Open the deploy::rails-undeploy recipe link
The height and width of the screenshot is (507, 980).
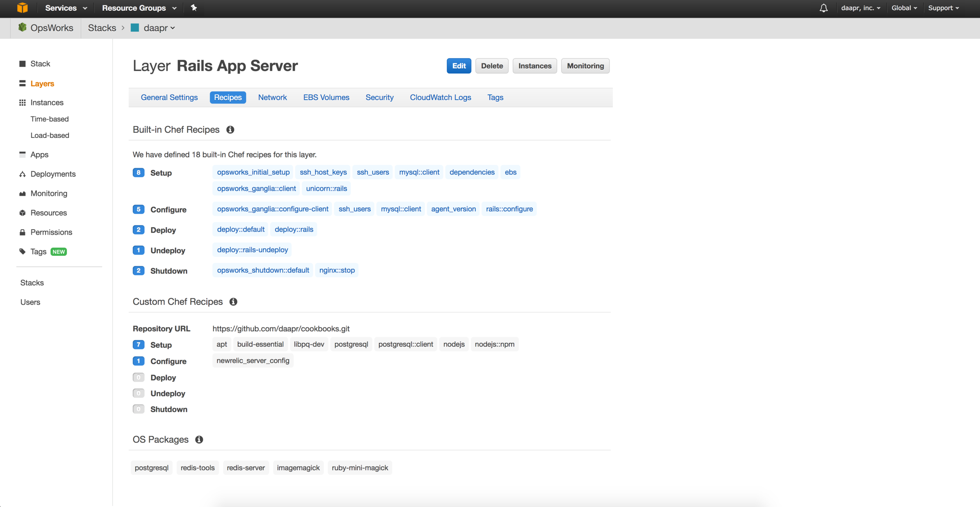pos(252,250)
